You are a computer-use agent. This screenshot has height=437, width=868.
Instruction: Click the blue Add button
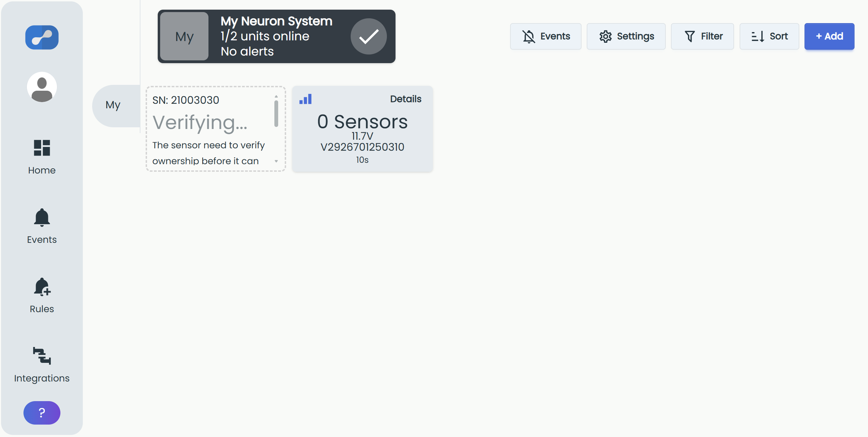[829, 36]
